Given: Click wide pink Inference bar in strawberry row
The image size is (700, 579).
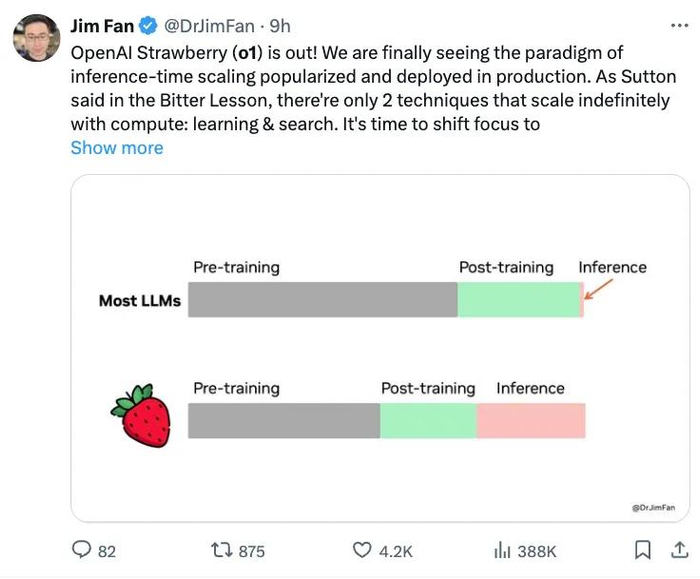Looking at the screenshot, I should pos(531,421).
